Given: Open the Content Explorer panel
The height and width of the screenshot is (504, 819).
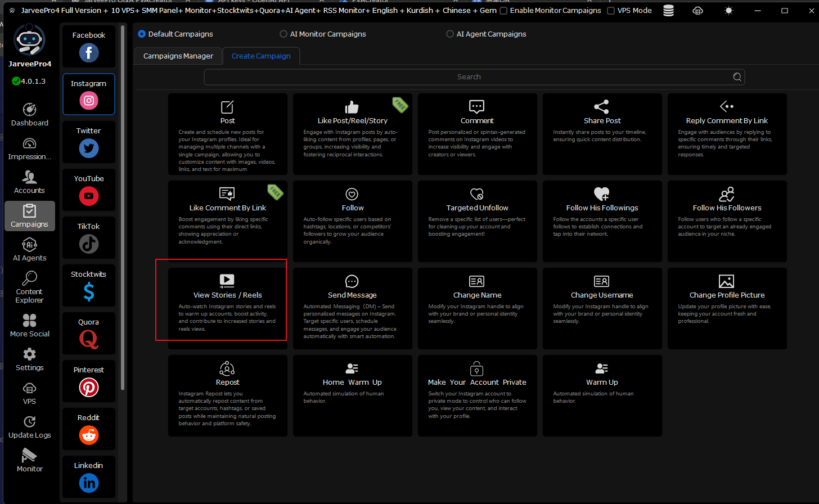Looking at the screenshot, I should pos(29,287).
